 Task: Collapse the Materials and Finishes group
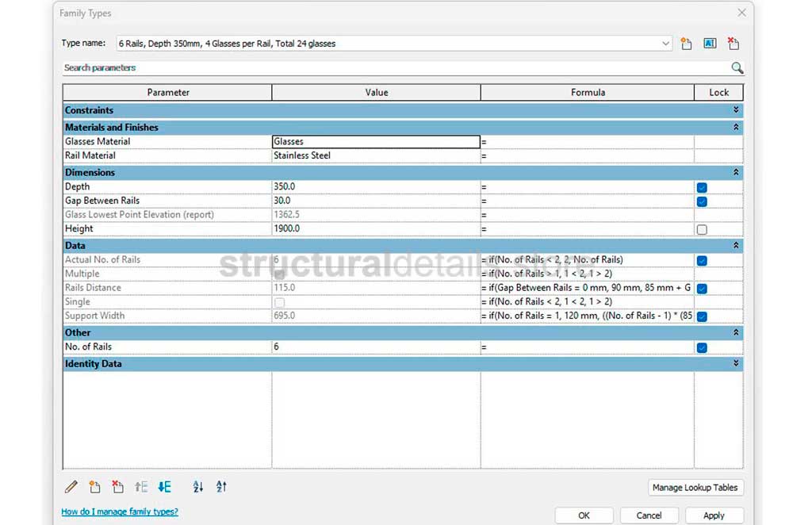click(736, 127)
